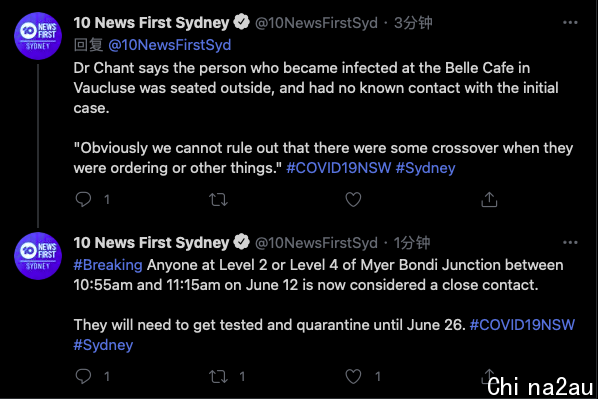Open #Sydney hashtag in second tweet

[x=103, y=345]
